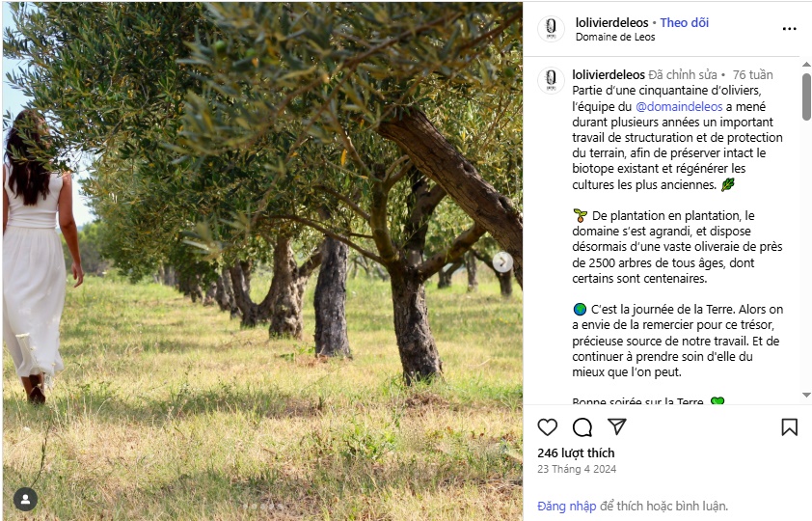Viewport: 812px width, 521px height.
Task: Open the lolivierdeleos avatar in the post header
Action: pos(551,29)
